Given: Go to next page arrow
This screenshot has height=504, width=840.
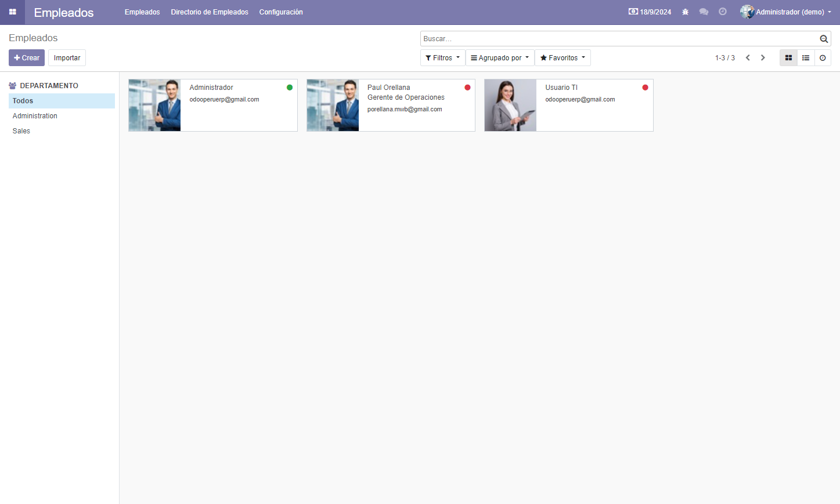Looking at the screenshot, I should coord(763,58).
